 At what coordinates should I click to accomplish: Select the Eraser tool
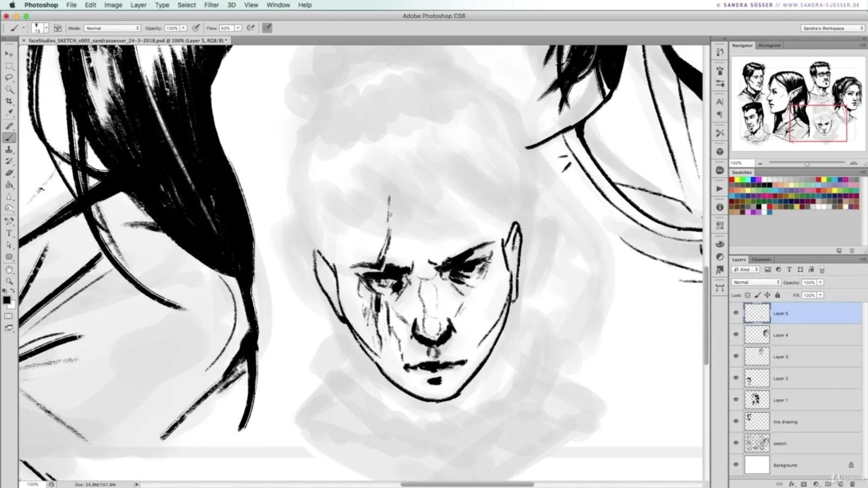(9, 174)
